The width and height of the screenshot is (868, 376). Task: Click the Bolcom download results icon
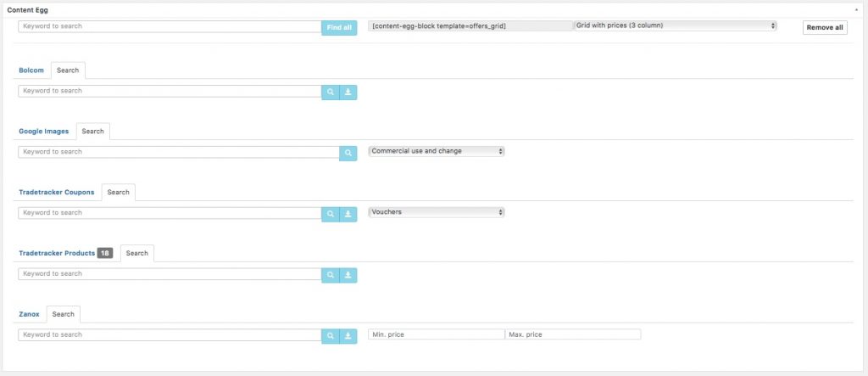point(348,92)
